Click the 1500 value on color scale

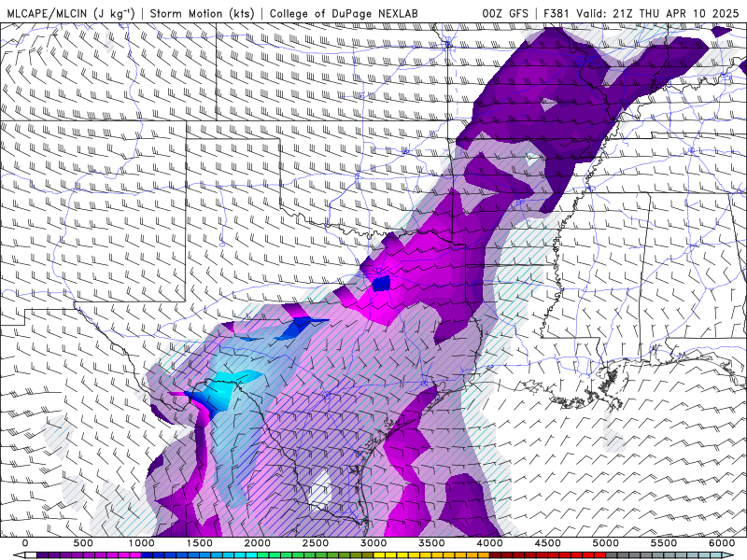point(200,543)
